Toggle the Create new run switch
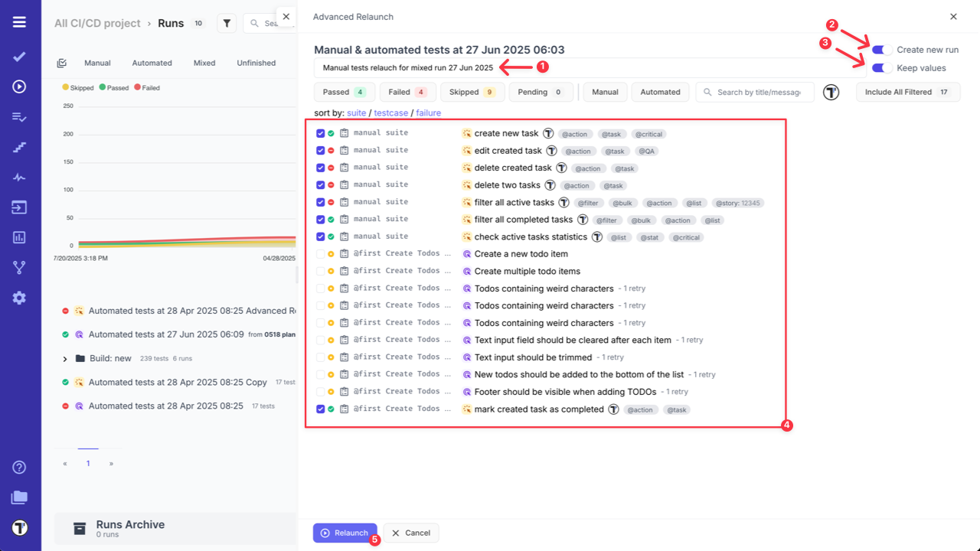Viewport: 980px width, 551px height. pyautogui.click(x=882, y=50)
